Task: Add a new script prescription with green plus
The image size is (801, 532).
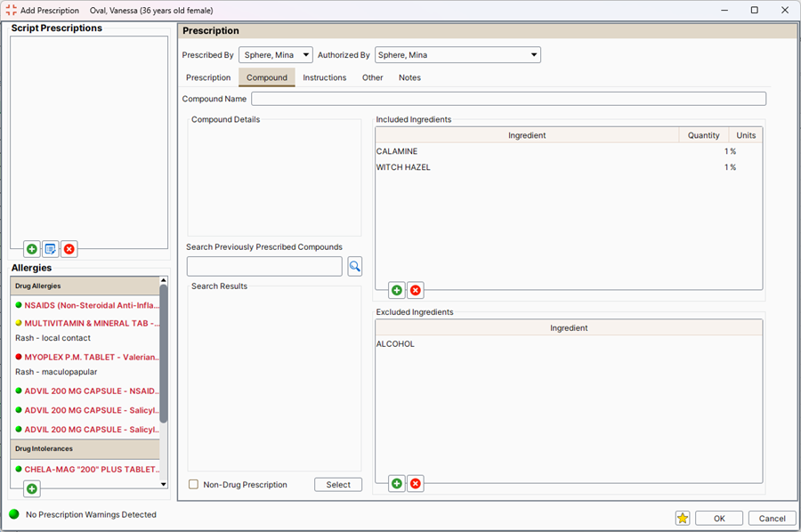Action: pos(32,249)
